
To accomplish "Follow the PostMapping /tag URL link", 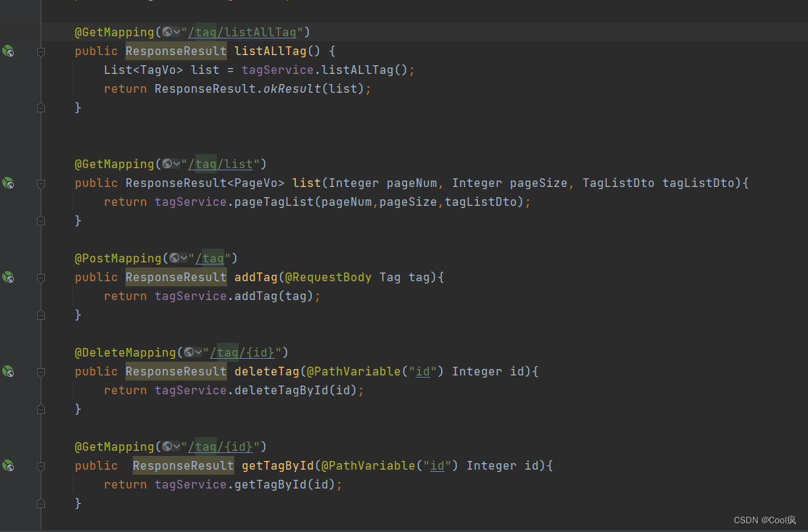I will click(x=210, y=259).
